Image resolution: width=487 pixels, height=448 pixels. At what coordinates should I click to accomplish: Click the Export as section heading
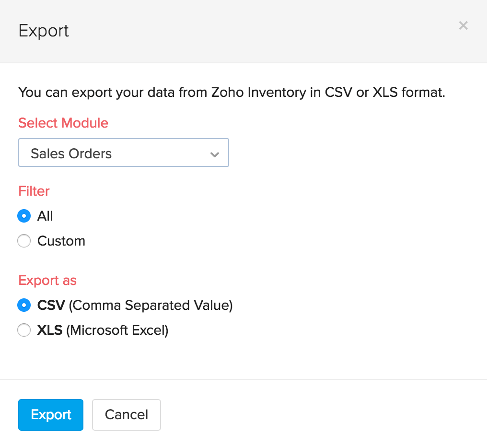point(47,280)
